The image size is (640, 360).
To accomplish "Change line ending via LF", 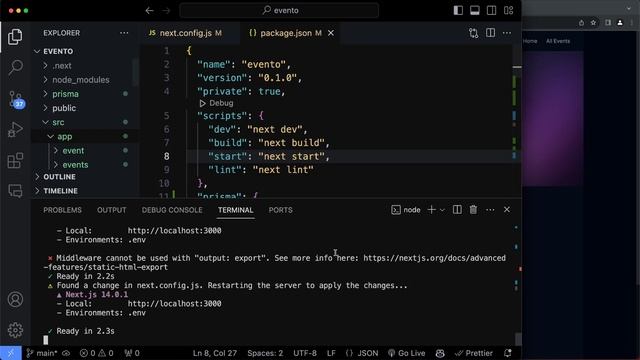I will [331, 353].
